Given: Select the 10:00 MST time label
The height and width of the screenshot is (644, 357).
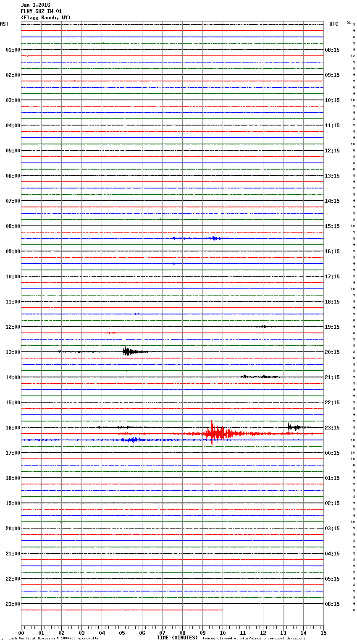Looking at the screenshot, I should 13,277.
